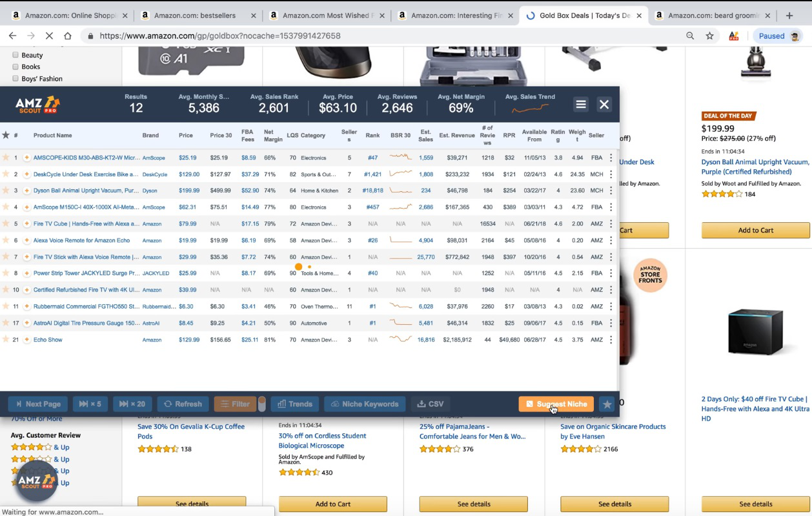Image resolution: width=812 pixels, height=516 pixels.
Task: Click Suggest Niche button
Action: click(x=556, y=404)
